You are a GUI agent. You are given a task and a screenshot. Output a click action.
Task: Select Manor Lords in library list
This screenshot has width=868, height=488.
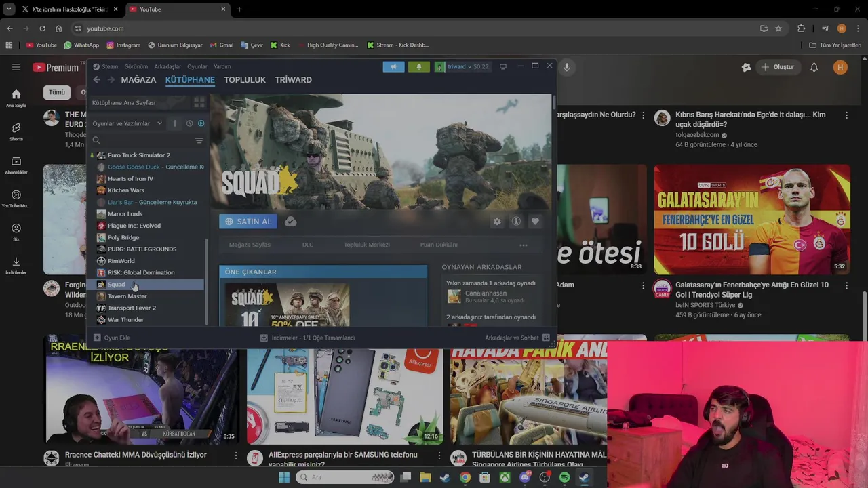(x=146, y=214)
